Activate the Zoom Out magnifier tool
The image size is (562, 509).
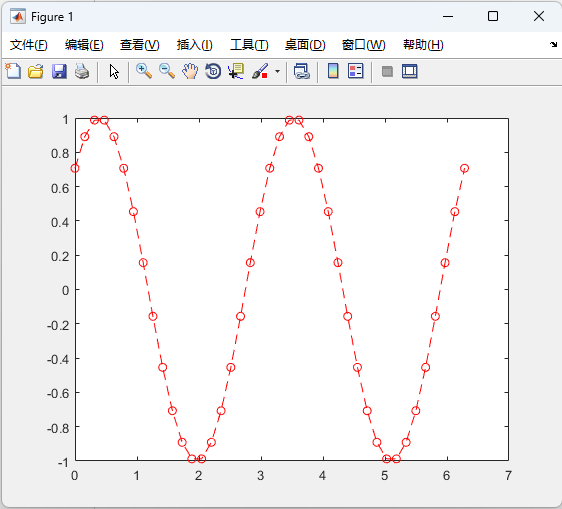167,71
